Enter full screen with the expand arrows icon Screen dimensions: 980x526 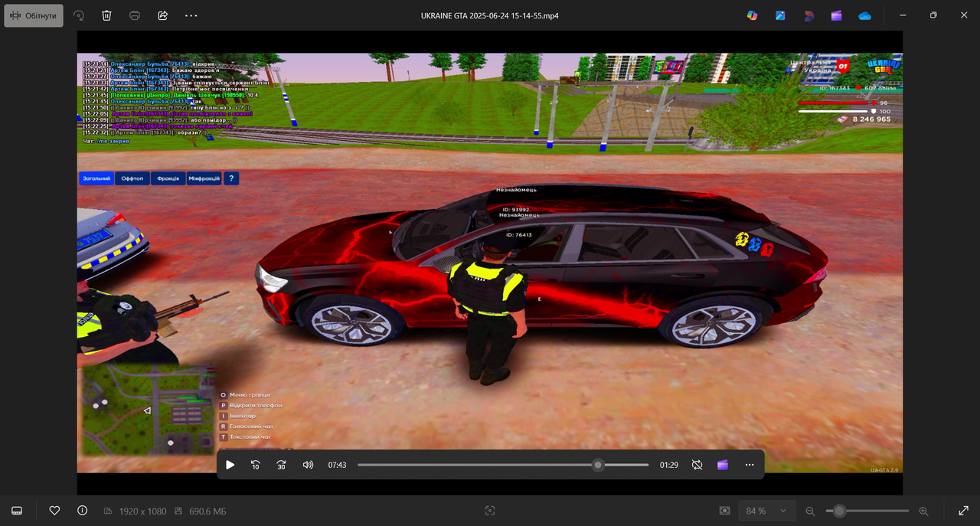(963, 511)
